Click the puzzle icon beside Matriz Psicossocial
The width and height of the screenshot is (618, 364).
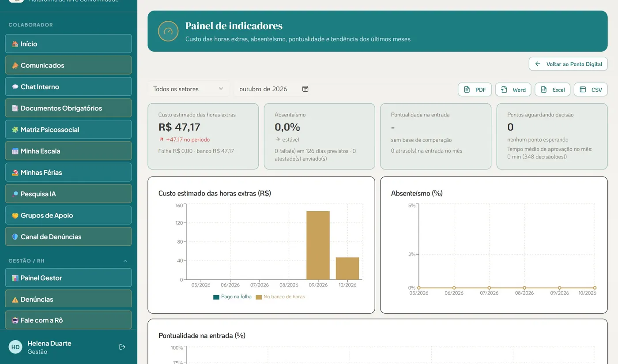pyautogui.click(x=15, y=130)
